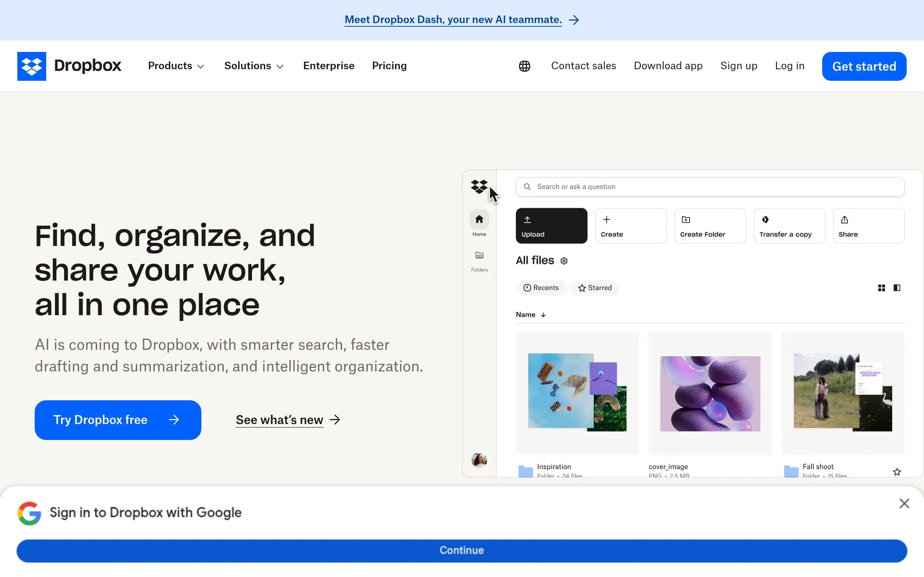This screenshot has width=924, height=577.
Task: Select the Upload icon in the file preview
Action: coord(527,219)
